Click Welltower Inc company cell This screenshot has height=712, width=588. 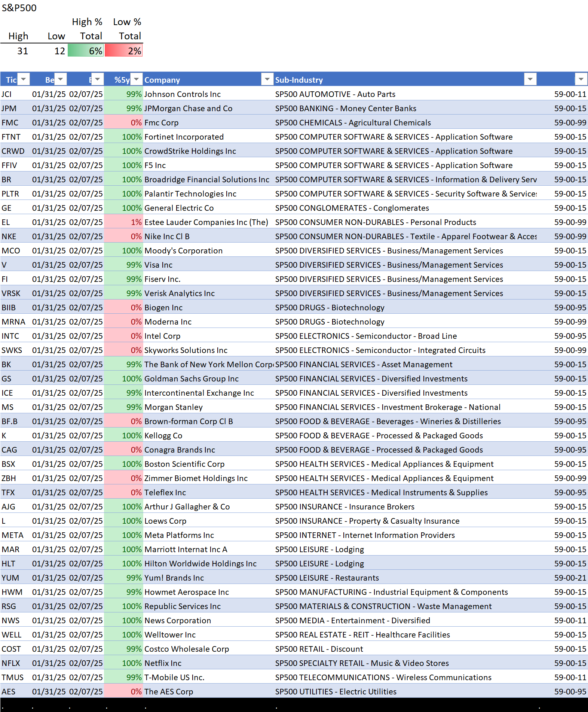tap(208, 635)
